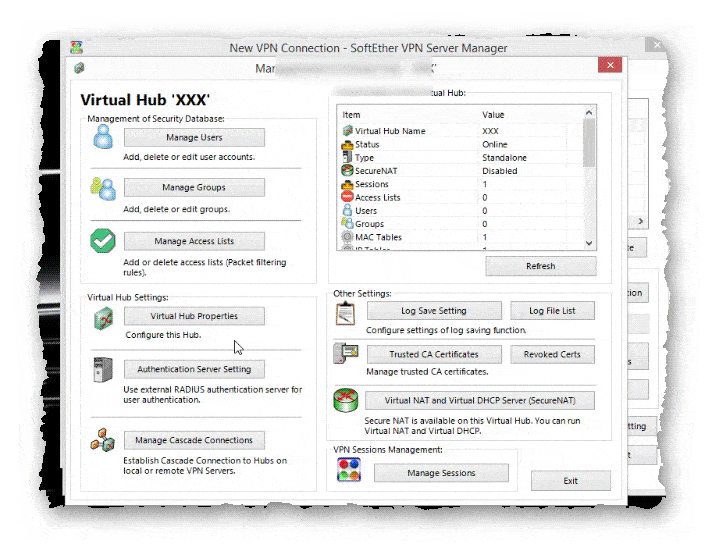Click the Exit button
Viewport: 704px width, 544px height.
tap(571, 481)
